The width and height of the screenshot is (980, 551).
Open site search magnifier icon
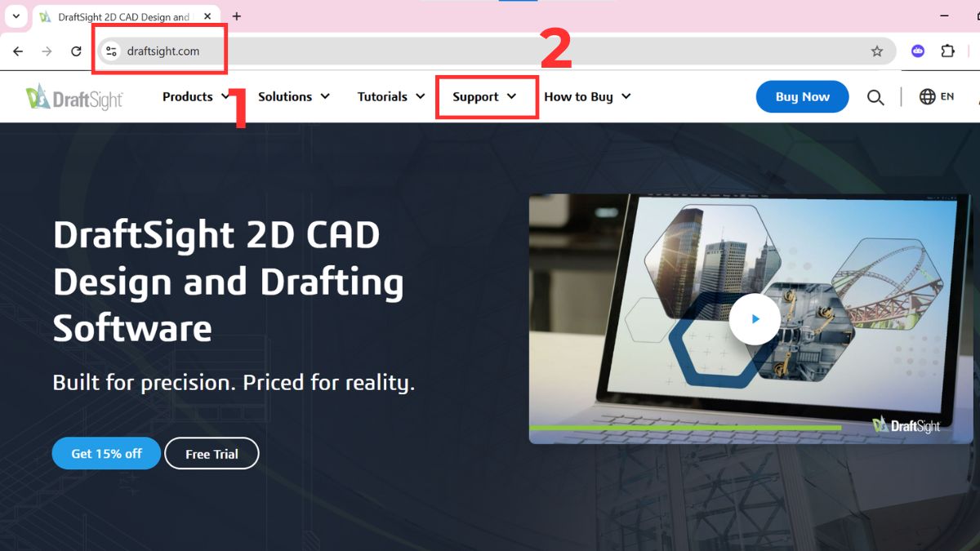point(875,97)
